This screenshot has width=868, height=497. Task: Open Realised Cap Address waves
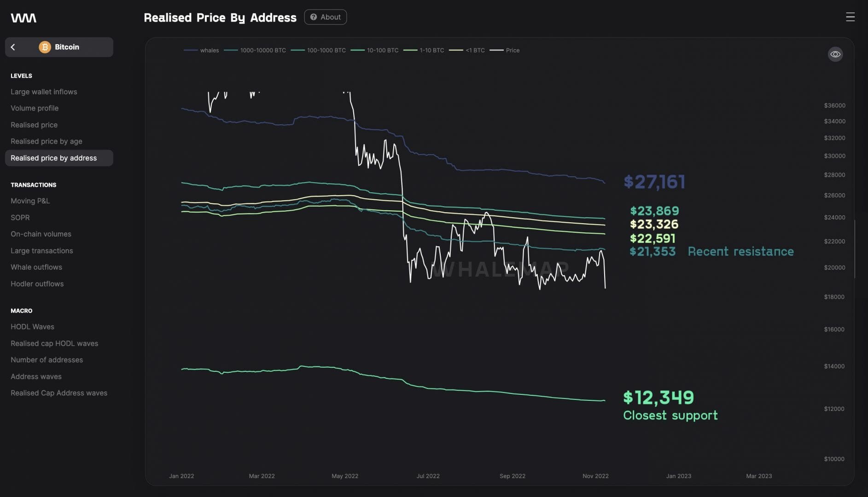pyautogui.click(x=59, y=393)
